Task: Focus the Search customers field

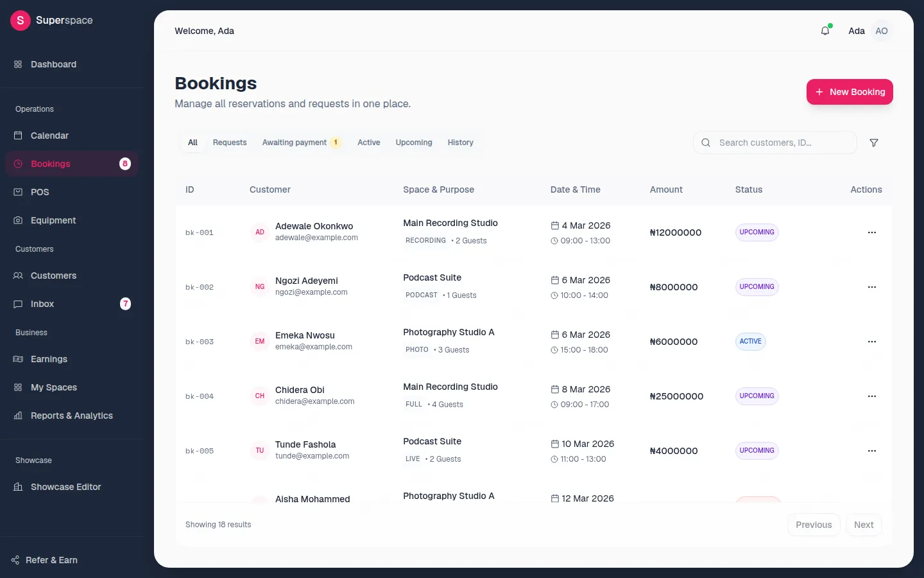Action: [775, 143]
